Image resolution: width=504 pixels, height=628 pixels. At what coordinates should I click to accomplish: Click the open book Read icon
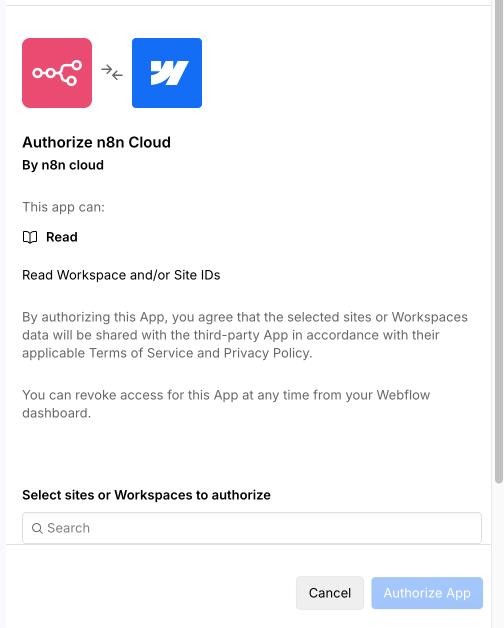pos(30,237)
